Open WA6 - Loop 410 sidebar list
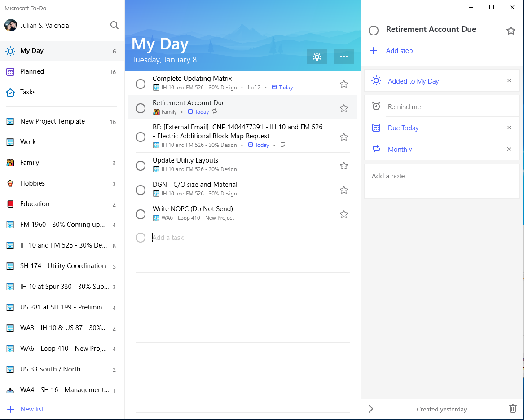Screen dimensions: 524x420 point(62,349)
